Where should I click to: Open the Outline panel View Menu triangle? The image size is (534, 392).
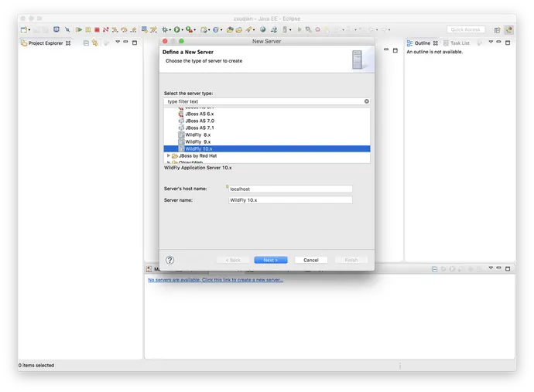pos(491,42)
